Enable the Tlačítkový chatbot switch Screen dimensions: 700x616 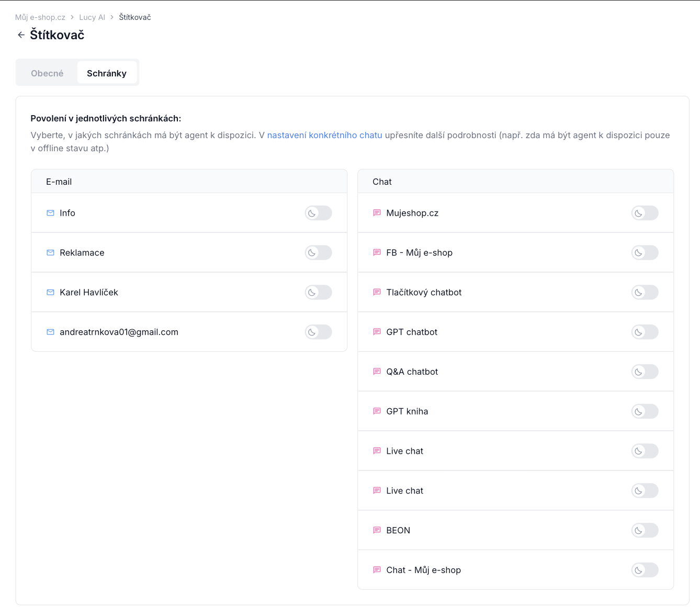click(x=645, y=293)
